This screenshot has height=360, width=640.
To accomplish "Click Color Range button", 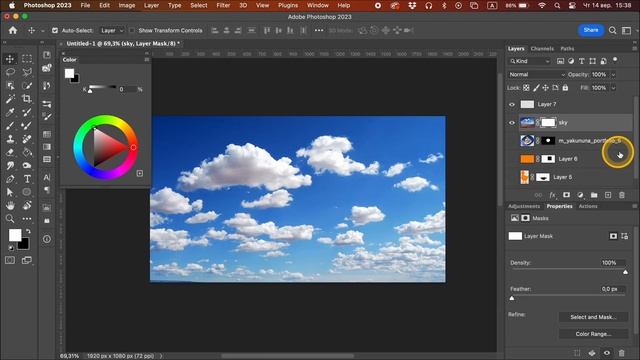I will click(x=593, y=333).
